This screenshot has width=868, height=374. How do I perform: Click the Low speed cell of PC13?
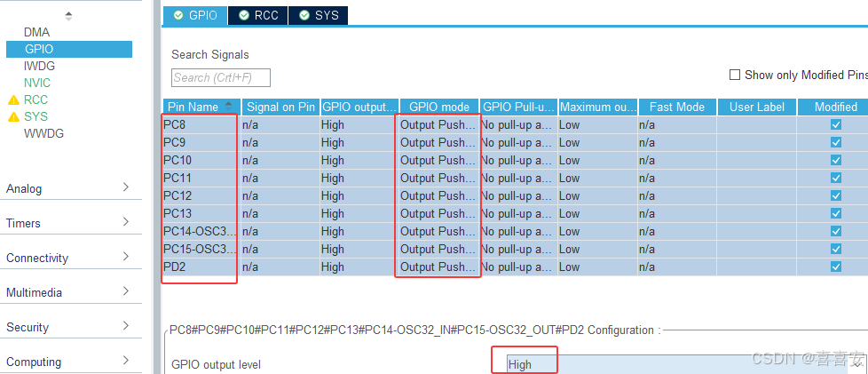coord(598,213)
